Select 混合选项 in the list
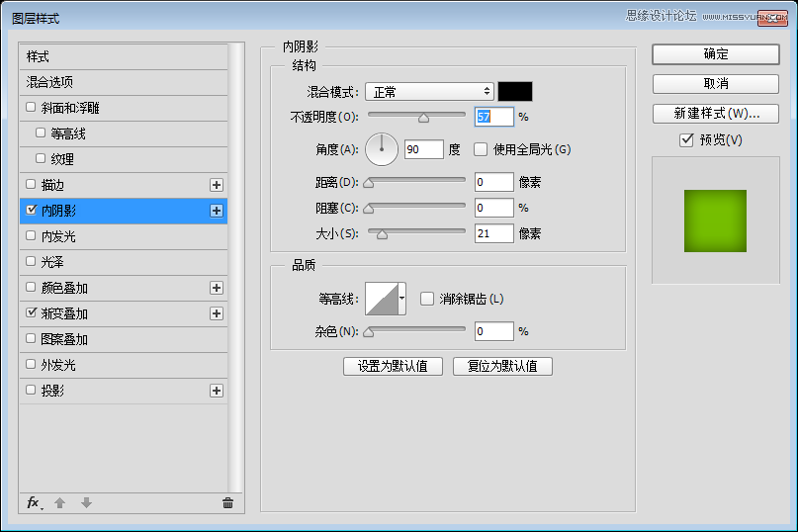798x532 pixels. pos(124,82)
